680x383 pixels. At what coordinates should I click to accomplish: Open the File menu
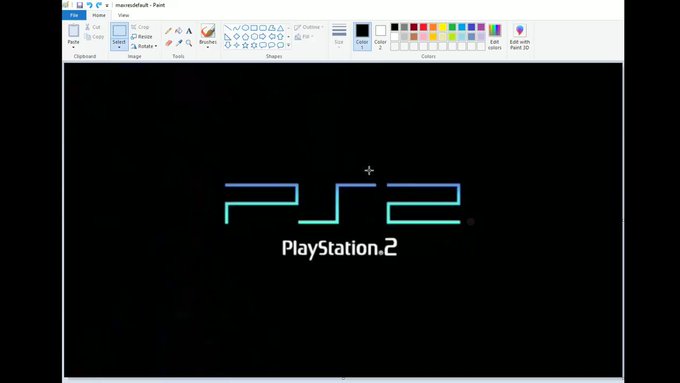[74, 15]
